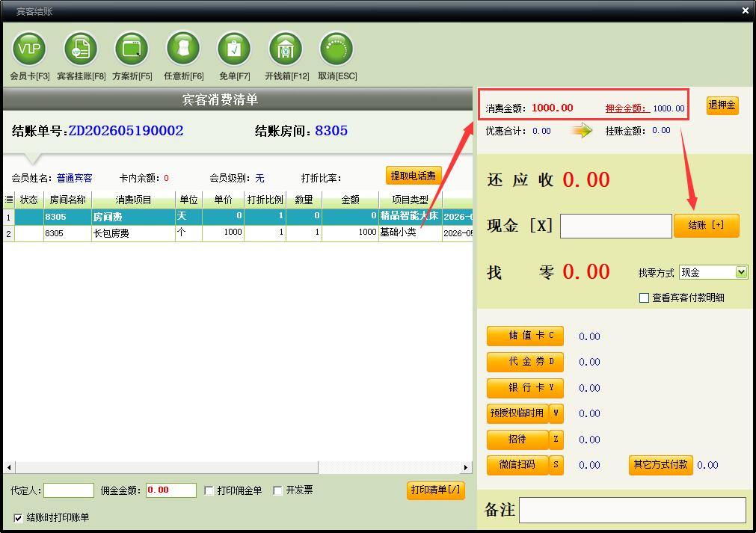Click the W shortcut button beside 预授权临时用
The height and width of the screenshot is (533, 756).
[556, 413]
